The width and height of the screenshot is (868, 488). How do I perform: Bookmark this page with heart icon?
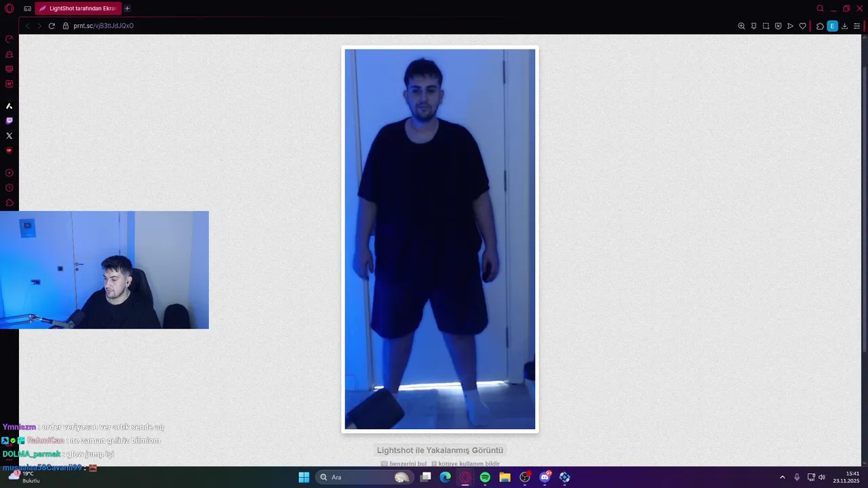(x=803, y=26)
